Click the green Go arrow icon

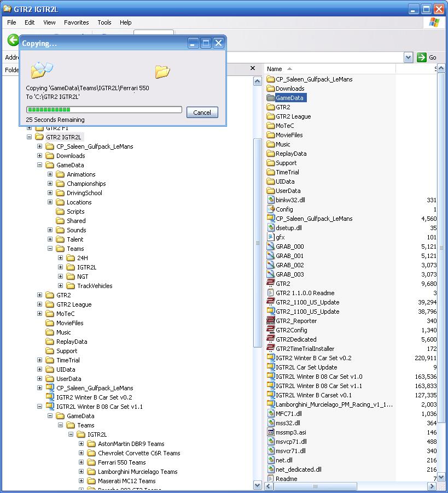coord(421,57)
